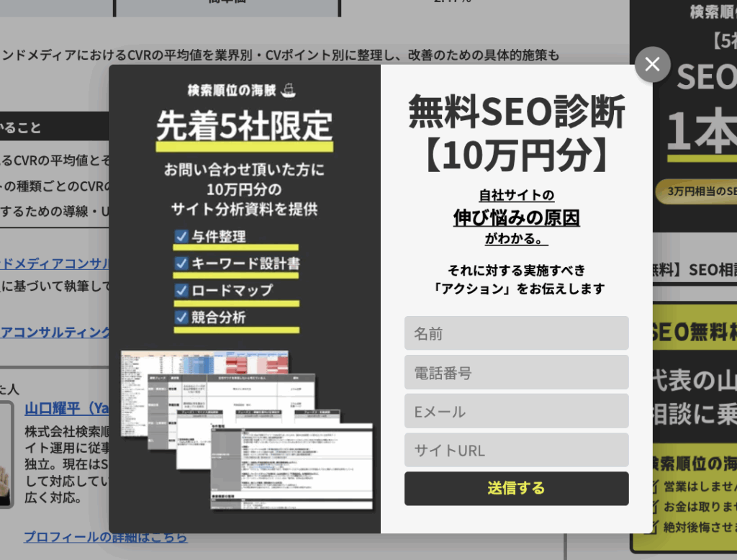The width and height of the screenshot is (737, 560).
Task: Select the Eメール text box
Action: pyautogui.click(x=516, y=411)
